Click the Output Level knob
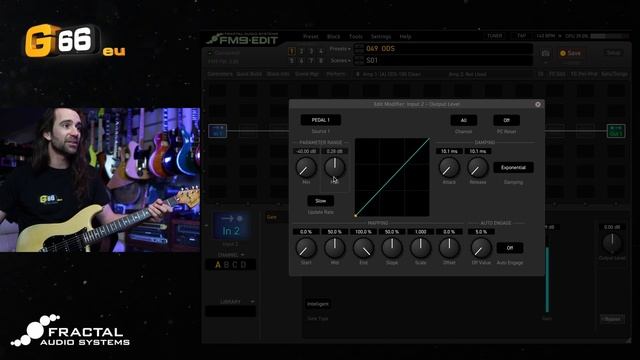The image size is (640, 360). pyautogui.click(x=612, y=243)
